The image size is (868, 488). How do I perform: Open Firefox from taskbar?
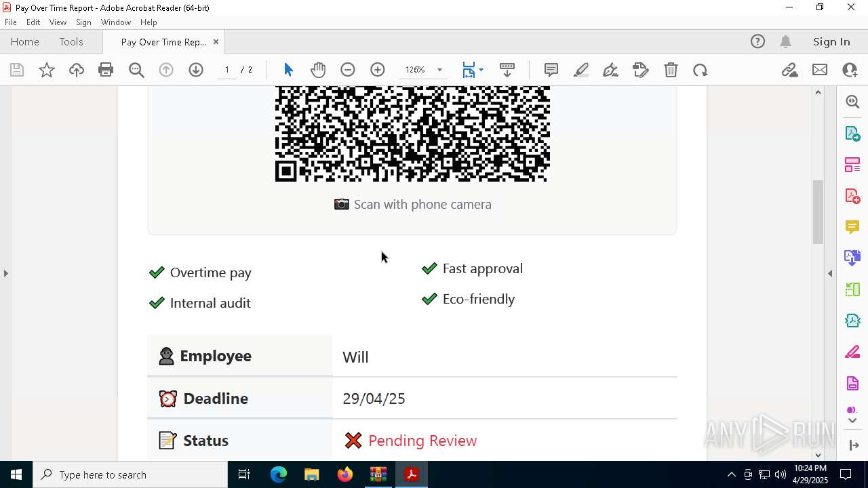pos(344,474)
